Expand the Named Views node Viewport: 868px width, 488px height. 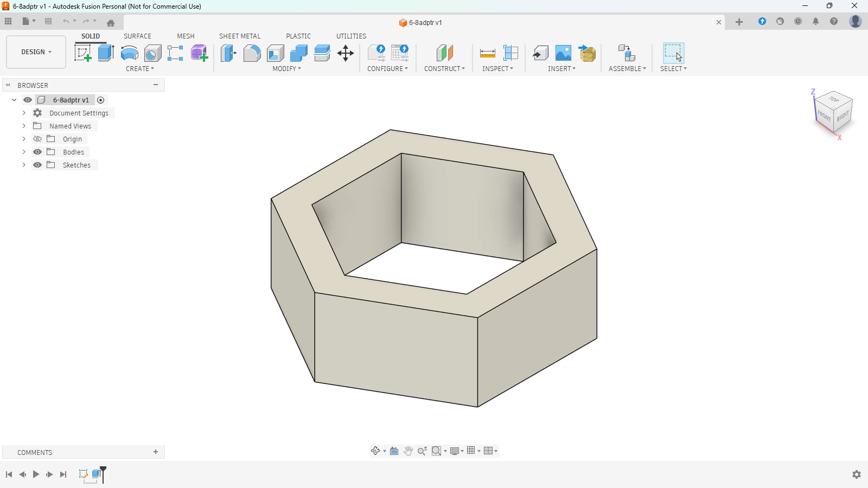point(24,126)
